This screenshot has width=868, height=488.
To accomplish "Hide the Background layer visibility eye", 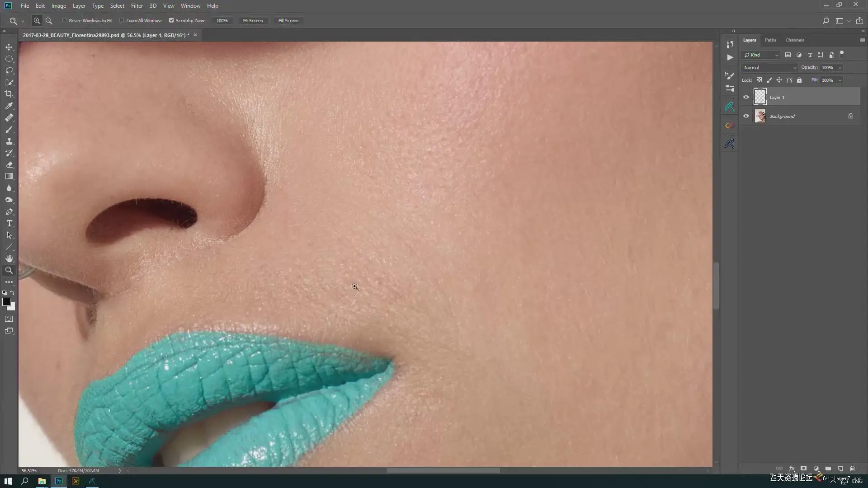I will 746,116.
